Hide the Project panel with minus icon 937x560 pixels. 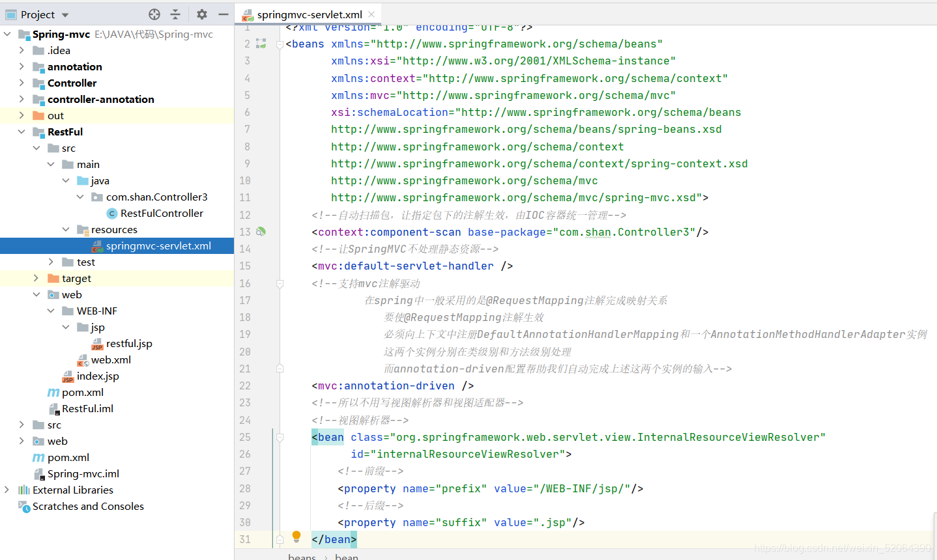click(x=223, y=14)
